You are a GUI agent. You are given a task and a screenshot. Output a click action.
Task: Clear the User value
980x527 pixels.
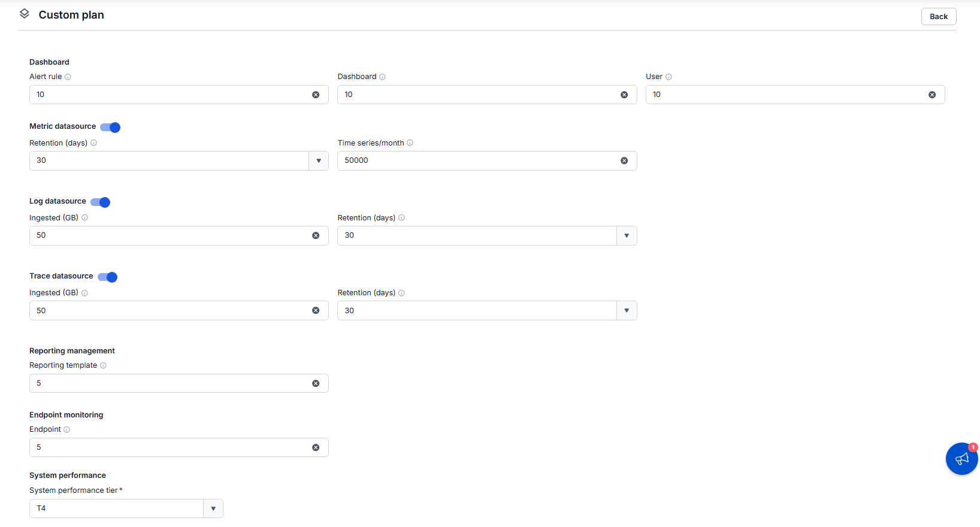(932, 95)
